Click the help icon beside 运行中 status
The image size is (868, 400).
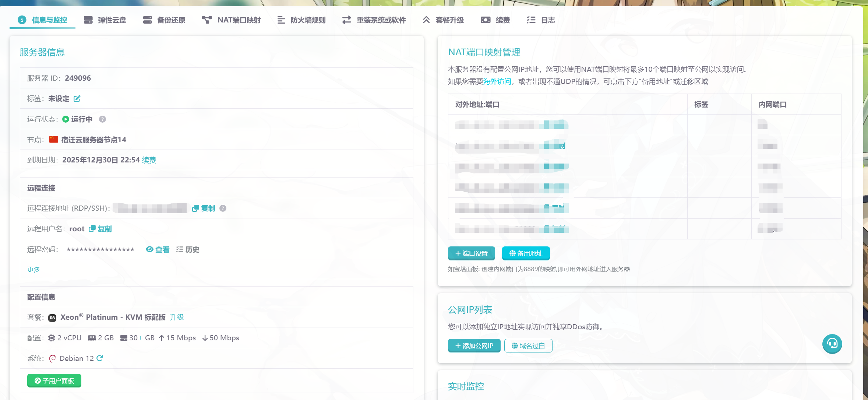(103, 119)
